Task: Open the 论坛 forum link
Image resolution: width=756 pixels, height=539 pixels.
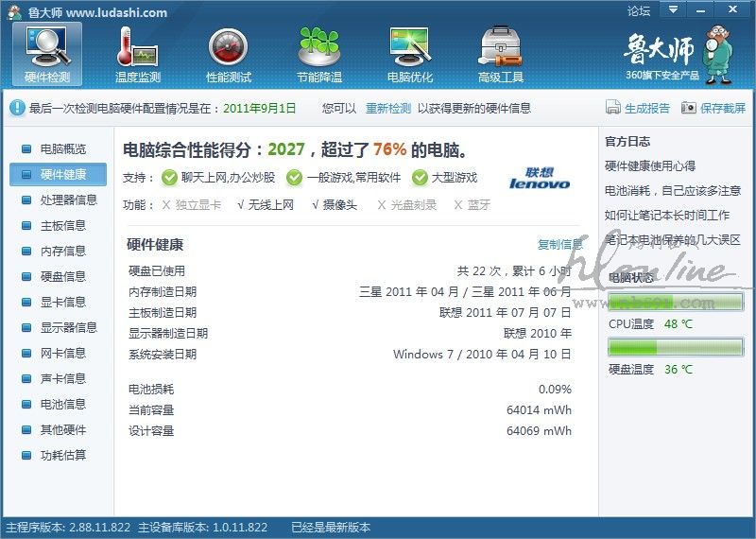Action: pyautogui.click(x=639, y=10)
